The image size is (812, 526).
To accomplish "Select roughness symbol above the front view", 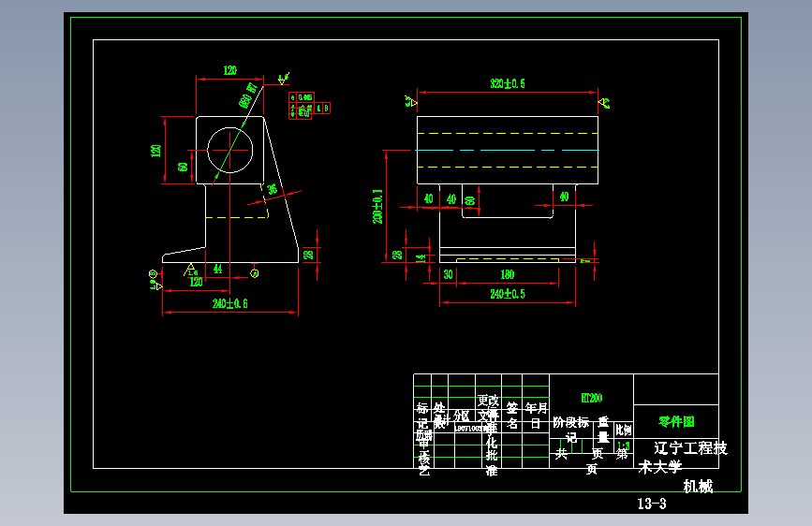I will click(x=283, y=79).
